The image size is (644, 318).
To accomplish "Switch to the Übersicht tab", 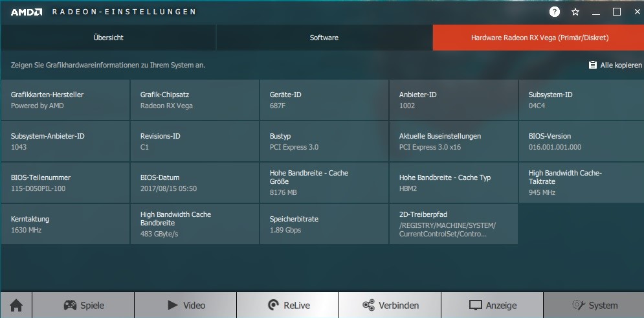I will [109, 38].
